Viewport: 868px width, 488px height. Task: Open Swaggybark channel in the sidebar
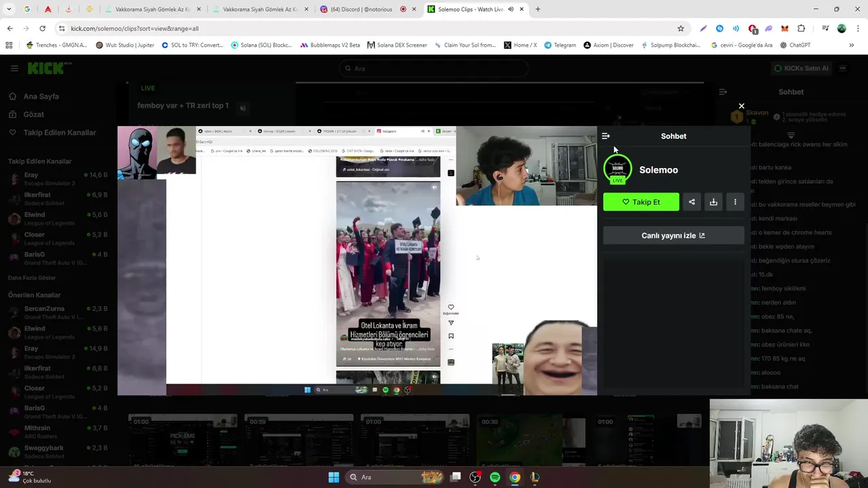tap(58, 452)
